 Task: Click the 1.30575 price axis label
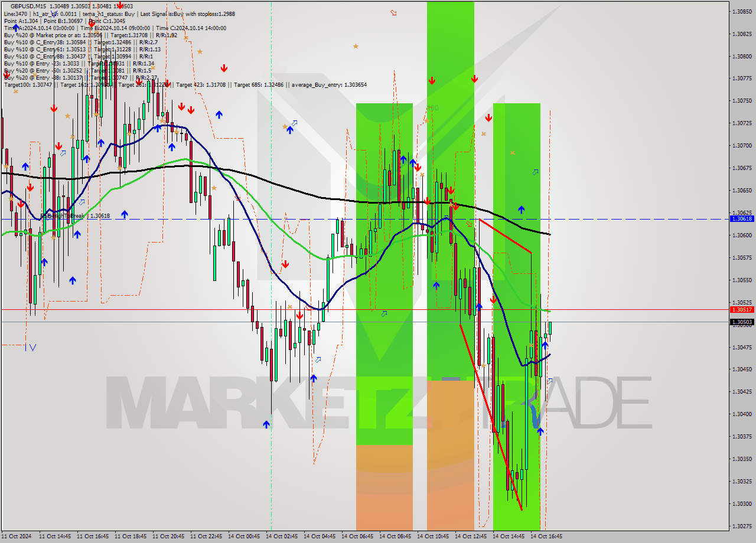pyautogui.click(x=742, y=257)
